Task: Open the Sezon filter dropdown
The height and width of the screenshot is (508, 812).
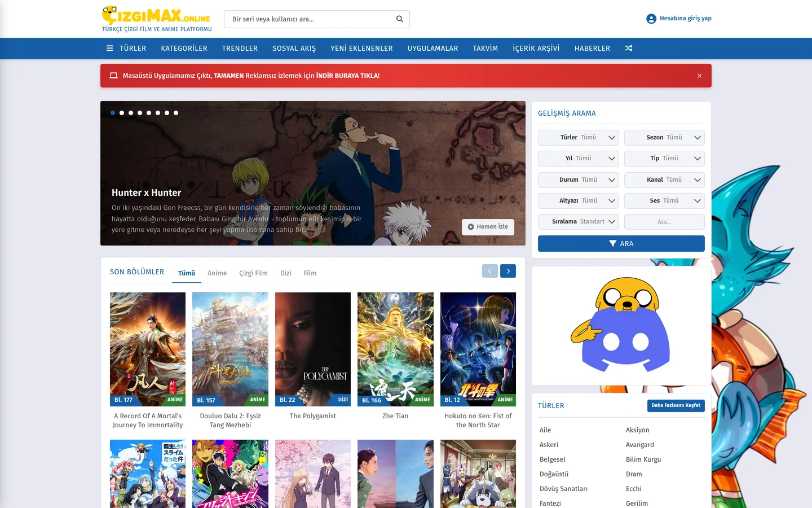Action: (664, 138)
